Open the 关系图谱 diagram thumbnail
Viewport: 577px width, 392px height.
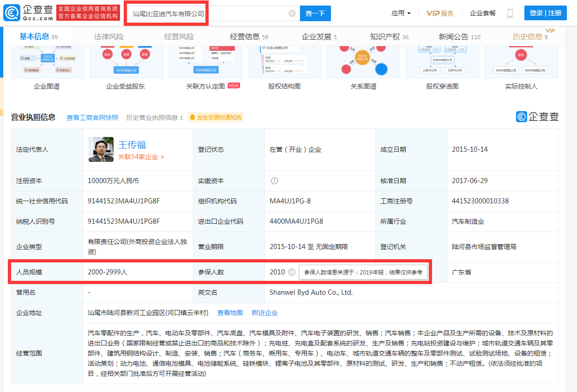tap(363, 62)
